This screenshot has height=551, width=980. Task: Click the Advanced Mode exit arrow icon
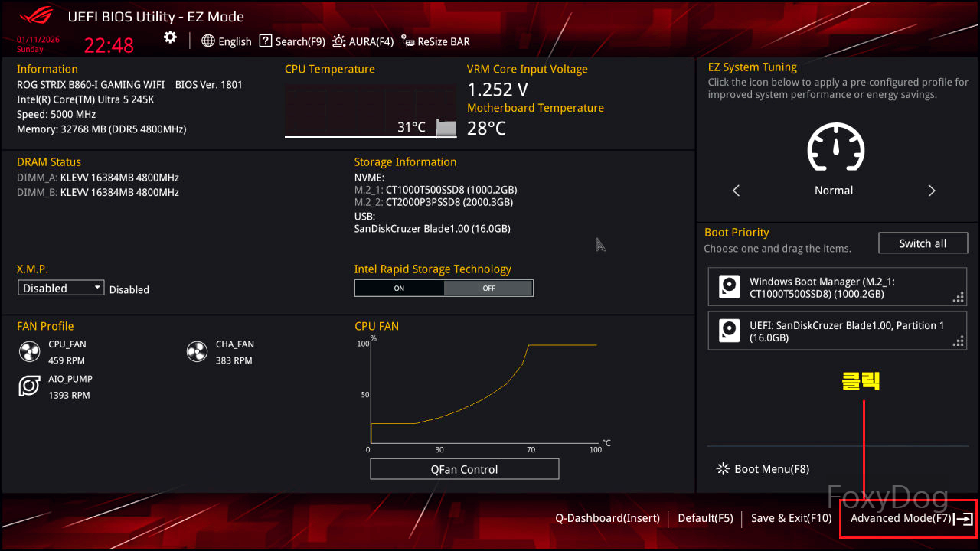point(964,519)
